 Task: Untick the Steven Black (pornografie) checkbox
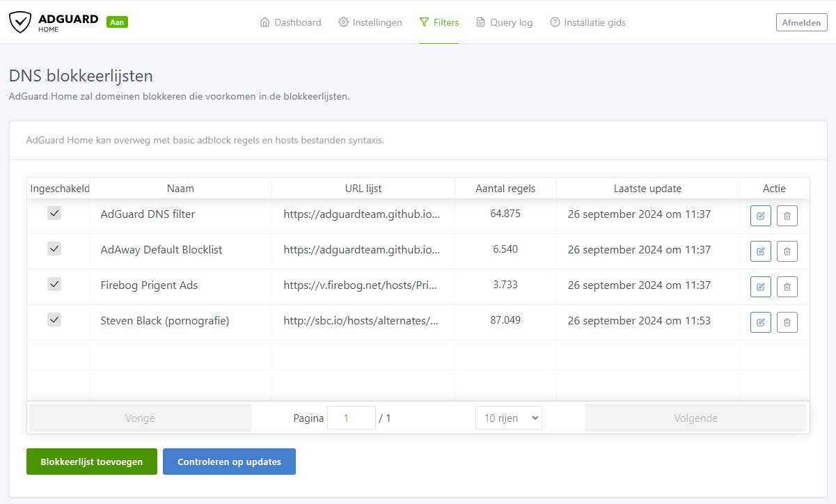54,320
